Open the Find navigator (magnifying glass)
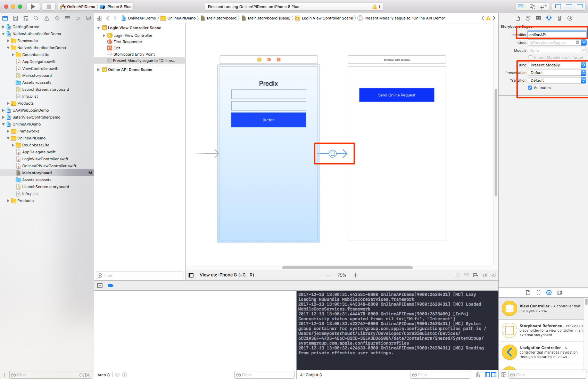The image size is (588, 379). coord(36,18)
